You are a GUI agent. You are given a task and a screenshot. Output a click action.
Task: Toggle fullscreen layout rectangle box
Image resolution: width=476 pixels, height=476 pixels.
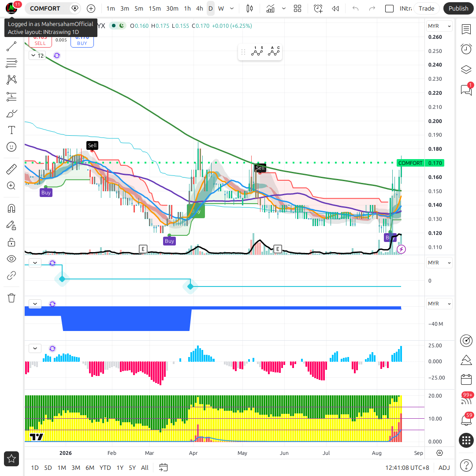[x=389, y=8]
